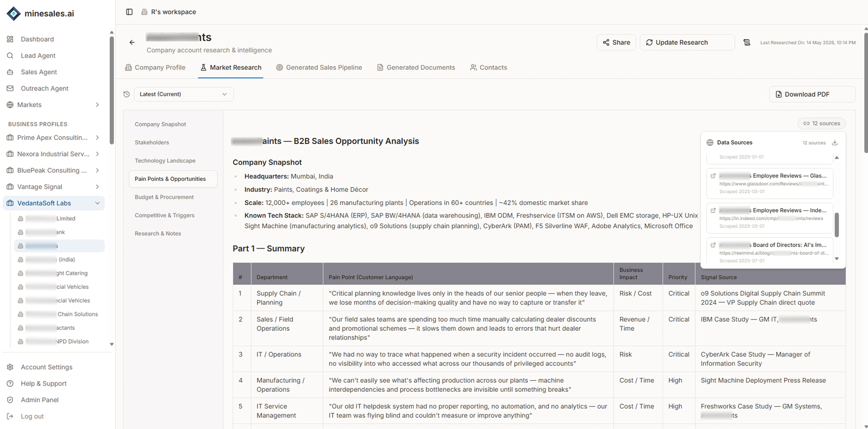This screenshot has width=868, height=429.
Task: Jump to Stakeholders section
Action: pos(152,143)
